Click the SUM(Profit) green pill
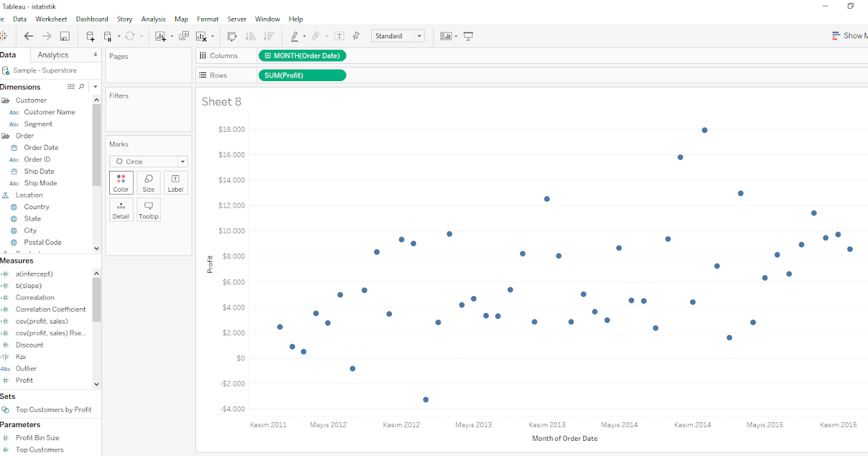Viewport: 868px width, 456px height. (302, 75)
